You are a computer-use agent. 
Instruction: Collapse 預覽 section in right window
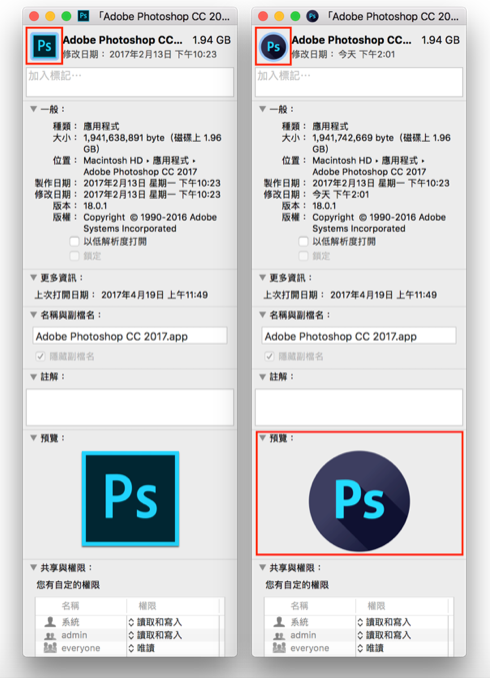coord(262,438)
